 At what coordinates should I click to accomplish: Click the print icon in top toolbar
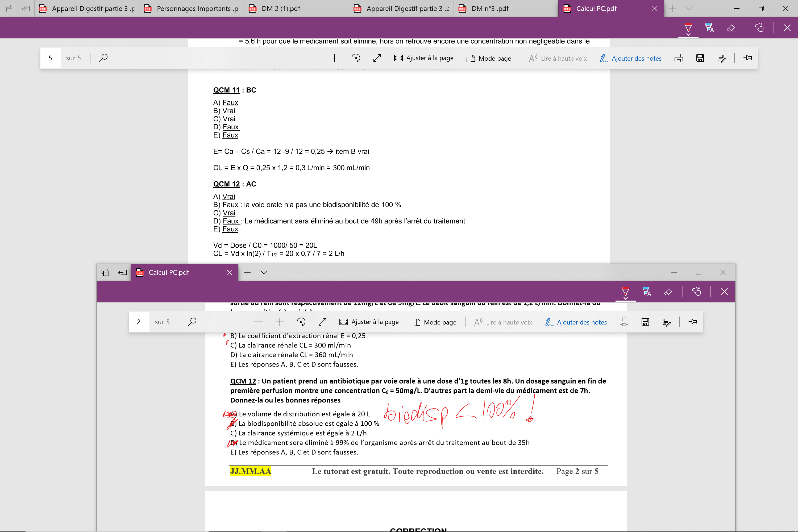679,58
